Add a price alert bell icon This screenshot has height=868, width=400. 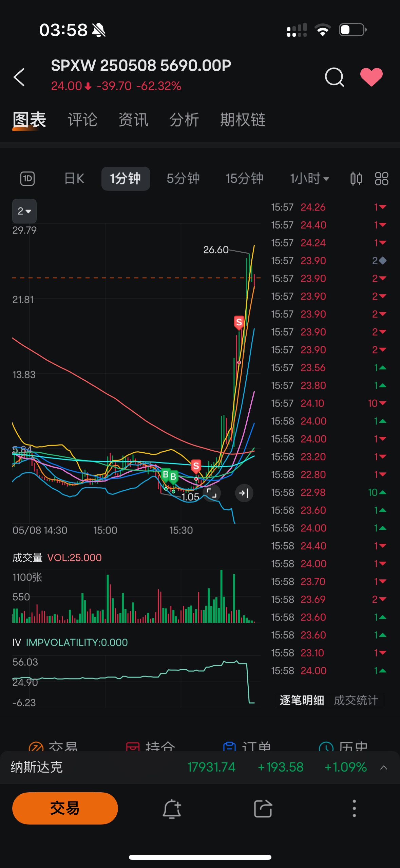click(172, 809)
